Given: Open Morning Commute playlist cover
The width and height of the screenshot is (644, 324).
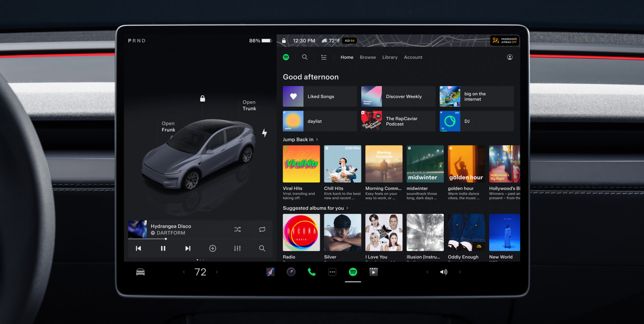Looking at the screenshot, I should pyautogui.click(x=384, y=164).
